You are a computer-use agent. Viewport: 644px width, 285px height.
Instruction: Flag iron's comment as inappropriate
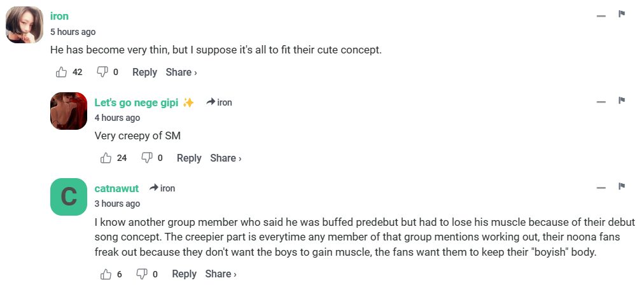[x=622, y=14]
